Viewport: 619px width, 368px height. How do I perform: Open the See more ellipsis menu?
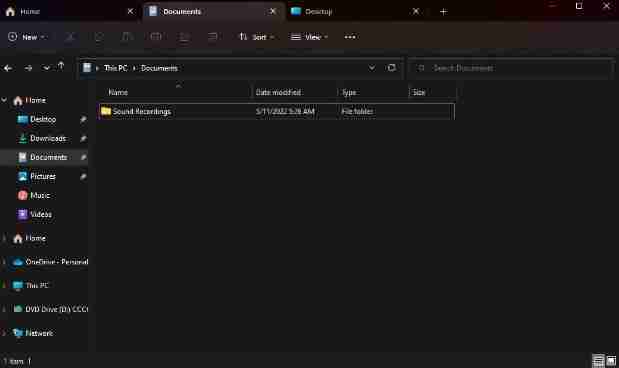pyautogui.click(x=350, y=37)
